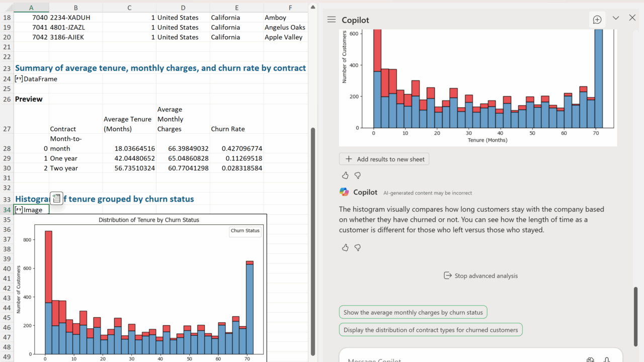This screenshot has width=644, height=362.
Task: Click the Python DataFrame icon in row 24
Action: [x=19, y=79]
